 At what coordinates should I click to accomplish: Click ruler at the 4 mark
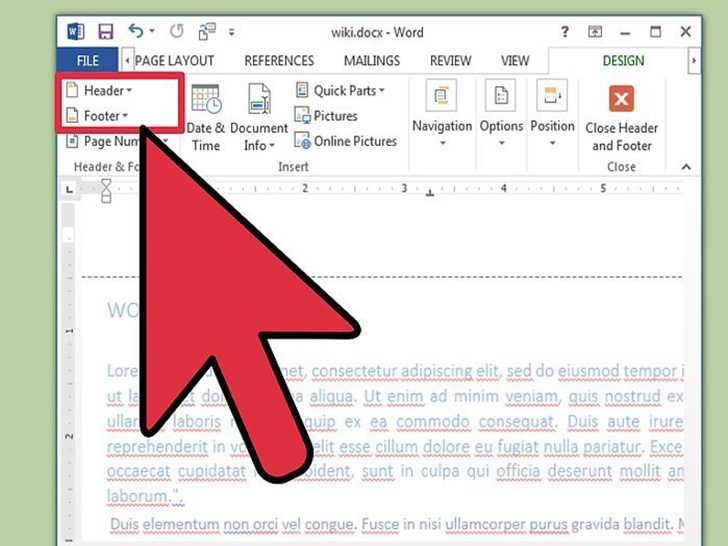click(504, 188)
